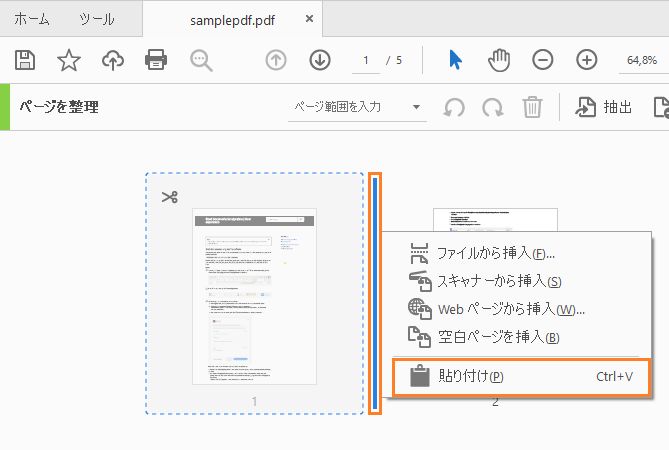Select page 2 thumbnail
The height and width of the screenshot is (450, 669).
495,220
